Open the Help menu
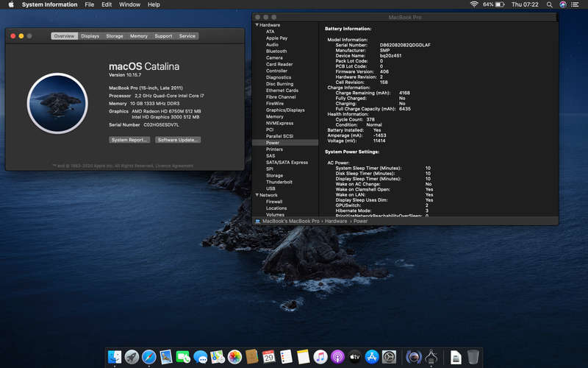Viewport: 588px width, 368px height. tap(154, 4)
